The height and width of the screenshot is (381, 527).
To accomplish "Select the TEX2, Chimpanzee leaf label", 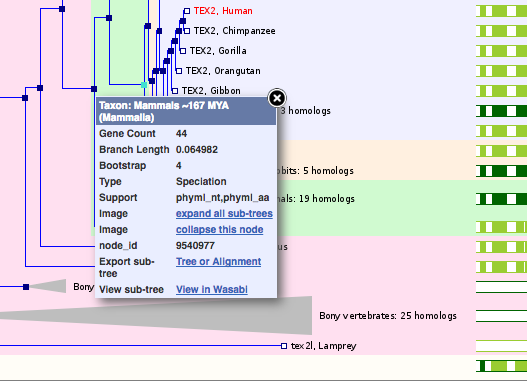I will 235,31.
